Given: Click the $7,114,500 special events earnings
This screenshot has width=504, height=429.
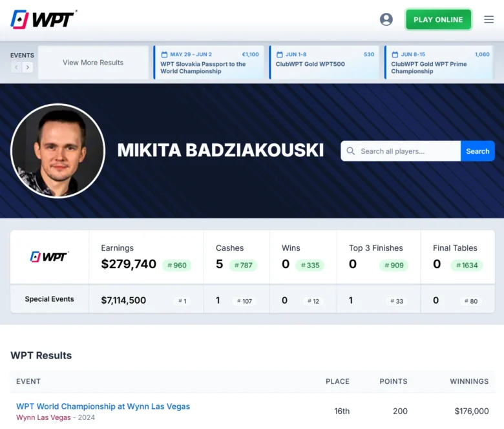Looking at the screenshot, I should [123, 300].
